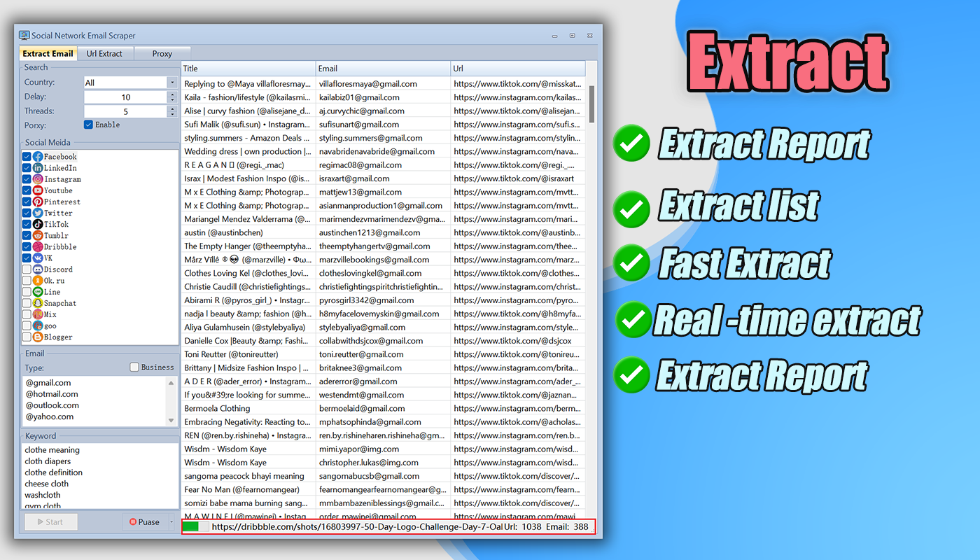Open the Proxy tab
This screenshot has width=980, height=560.
pyautogui.click(x=162, y=53)
